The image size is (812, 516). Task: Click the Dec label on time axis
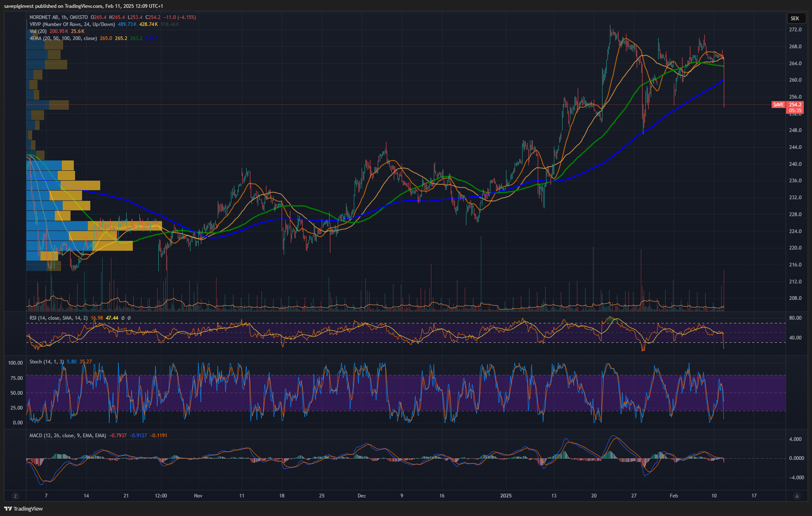[362, 496]
